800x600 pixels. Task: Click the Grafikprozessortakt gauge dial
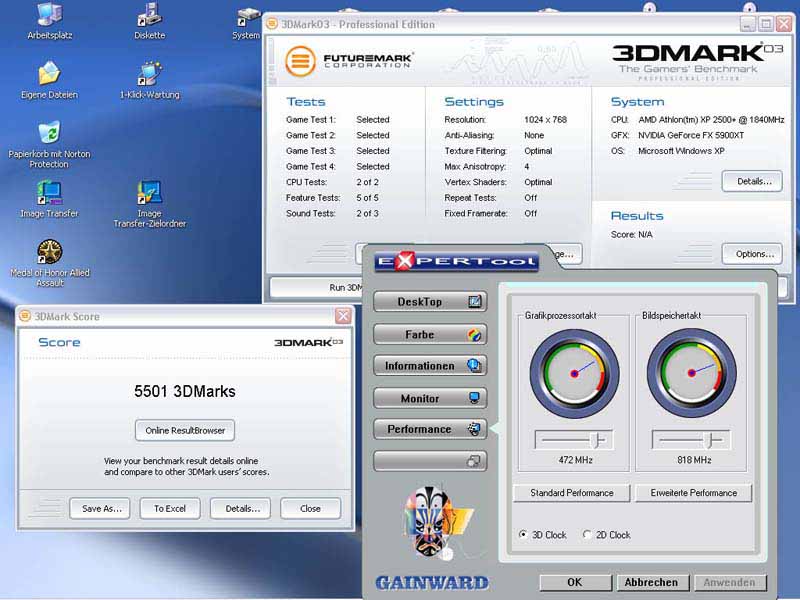(574, 373)
